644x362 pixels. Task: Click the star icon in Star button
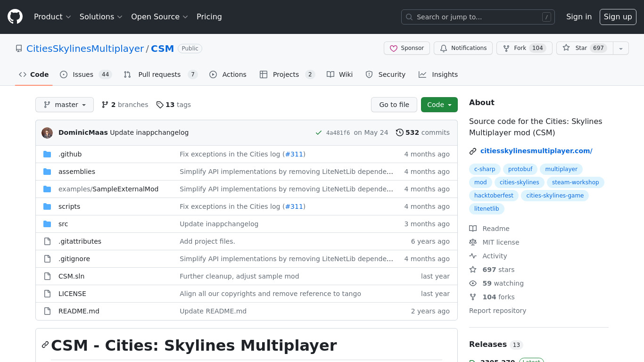coord(566,48)
